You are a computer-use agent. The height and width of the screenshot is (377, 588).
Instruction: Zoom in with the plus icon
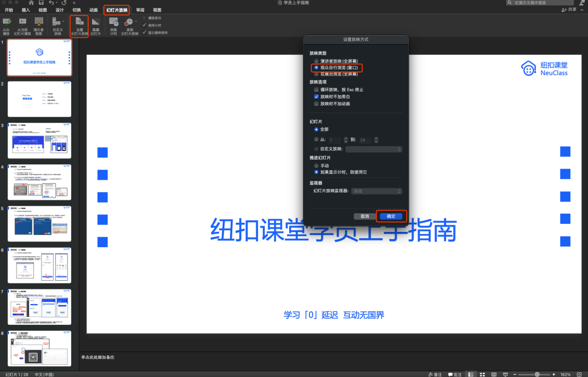pyautogui.click(x=554, y=374)
